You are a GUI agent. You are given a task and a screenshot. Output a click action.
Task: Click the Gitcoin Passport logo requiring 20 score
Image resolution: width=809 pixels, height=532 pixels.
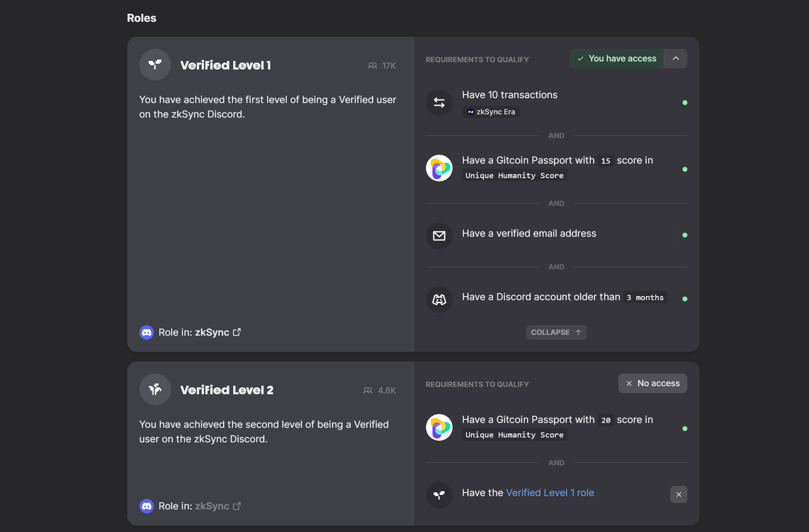click(439, 427)
